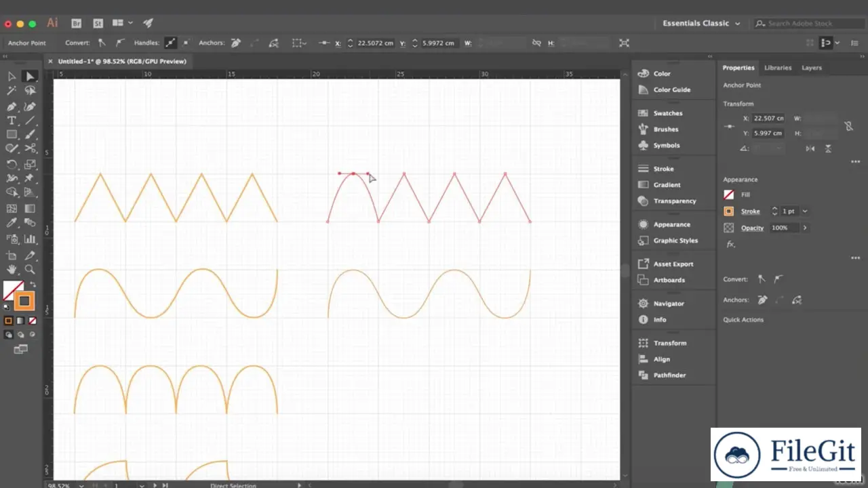Click the X coordinate field in control bar

[x=375, y=43]
